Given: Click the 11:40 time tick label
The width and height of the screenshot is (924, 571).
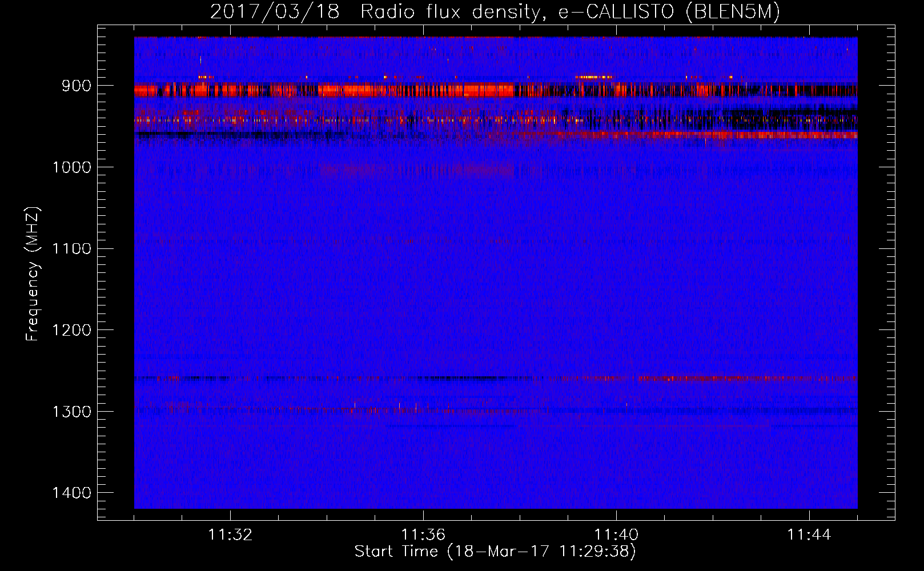Looking at the screenshot, I should tap(616, 535).
